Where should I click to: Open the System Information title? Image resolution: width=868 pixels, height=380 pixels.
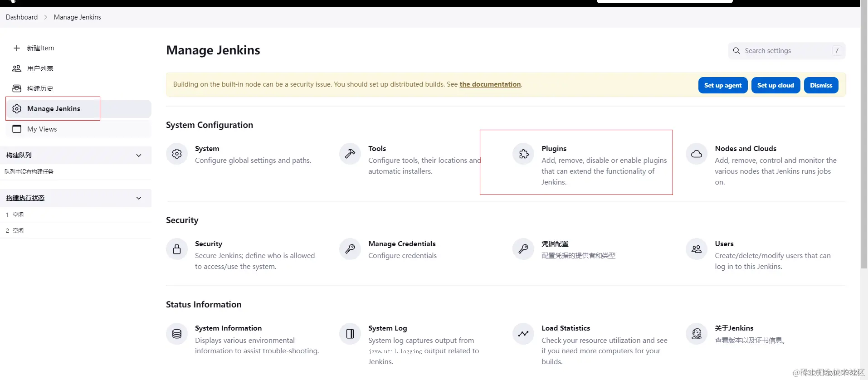(x=228, y=328)
